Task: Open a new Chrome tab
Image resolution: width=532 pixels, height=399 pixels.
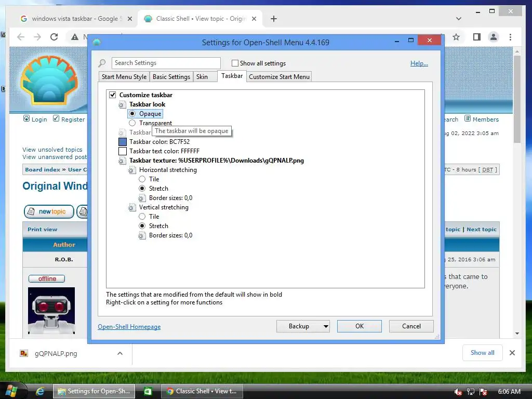Action: 273,19
